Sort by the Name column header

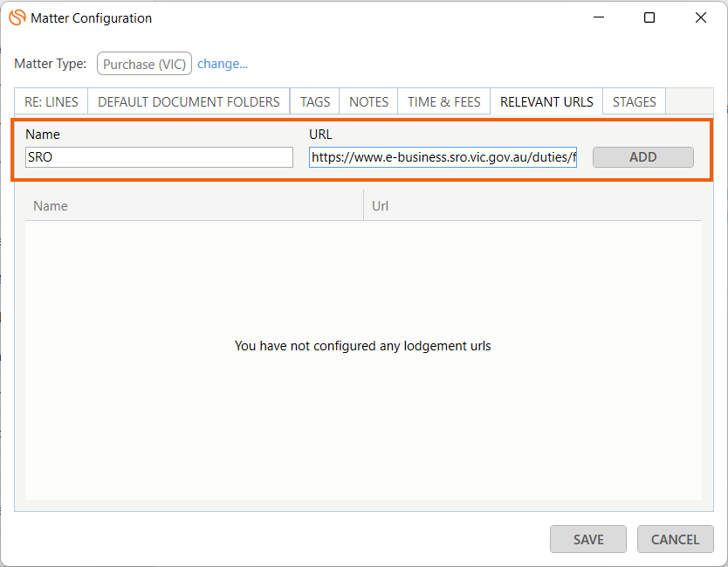pos(194,206)
